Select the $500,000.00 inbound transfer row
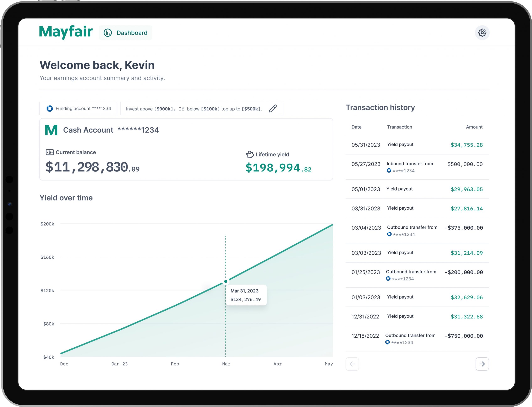Screen dimensions: 532x407 [417, 167]
